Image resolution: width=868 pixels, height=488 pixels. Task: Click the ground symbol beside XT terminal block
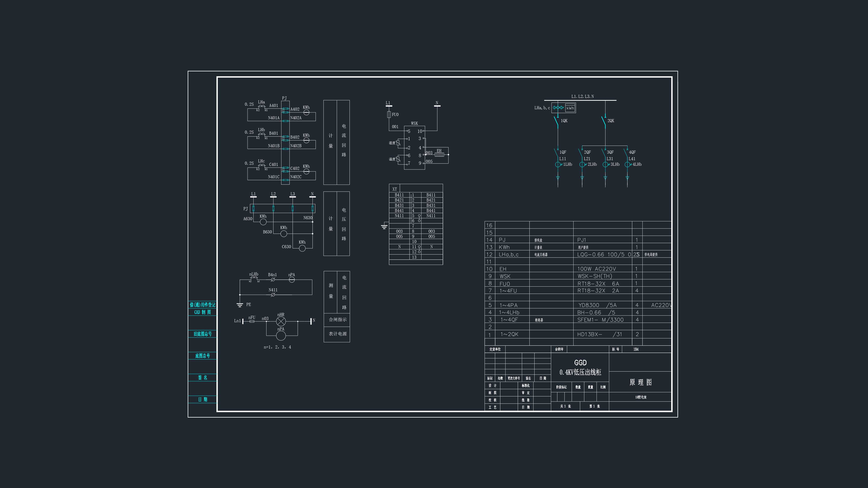tap(384, 226)
